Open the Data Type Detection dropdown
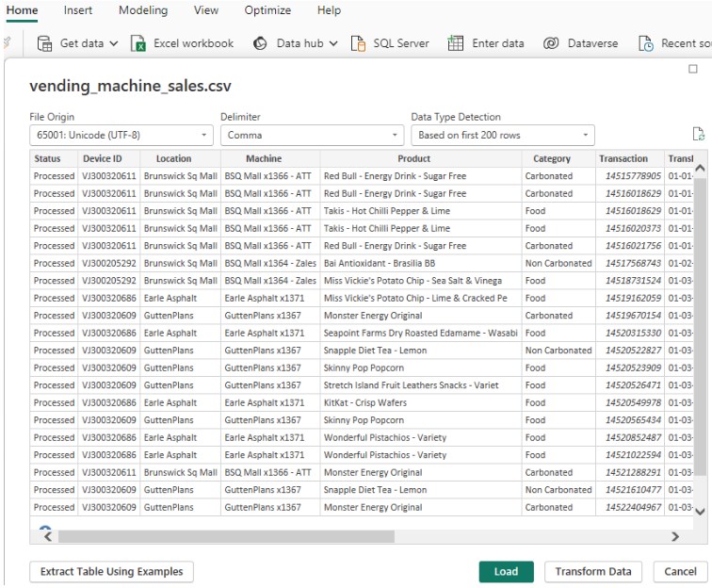 (x=503, y=136)
